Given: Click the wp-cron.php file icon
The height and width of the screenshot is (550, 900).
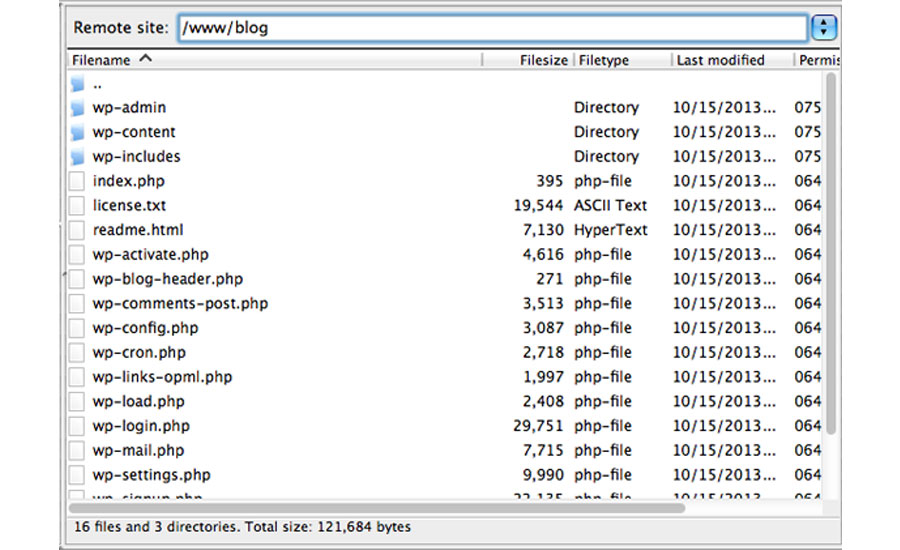Looking at the screenshot, I should (x=77, y=353).
